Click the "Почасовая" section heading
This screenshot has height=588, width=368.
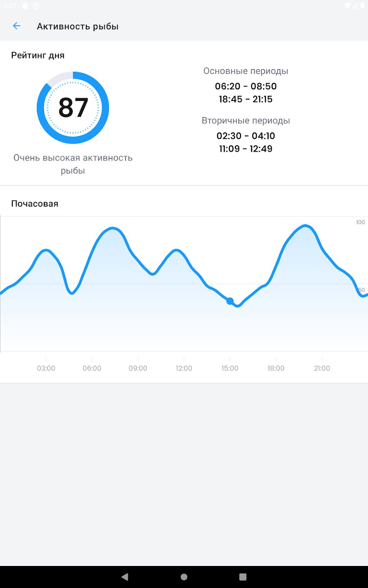coord(35,204)
